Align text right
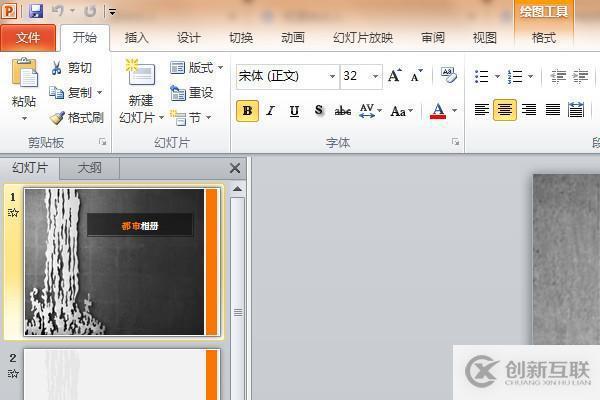Viewport: 600px width, 400px height. (529, 110)
